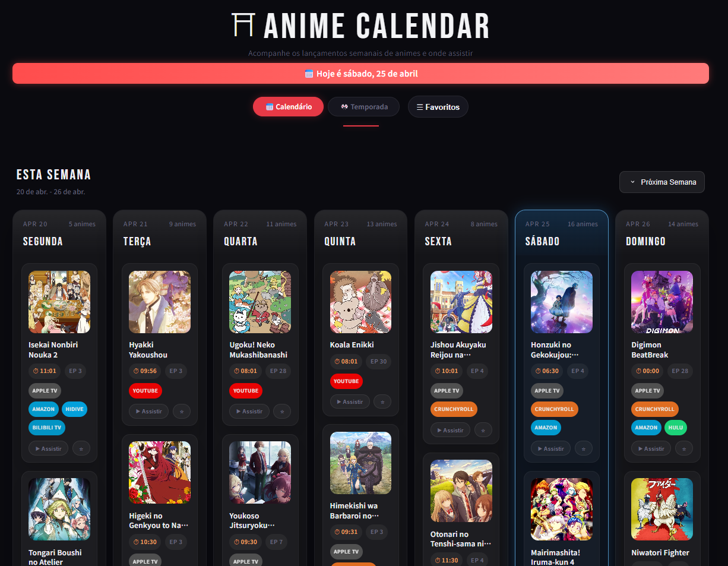Open the Niwatori Fighter thumbnail
The image size is (728, 566).
[x=662, y=510]
